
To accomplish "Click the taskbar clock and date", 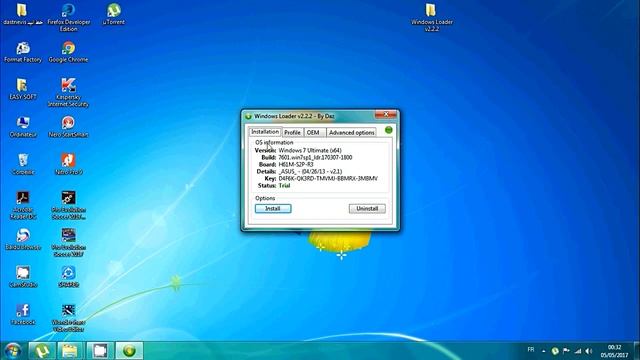I will (614, 351).
